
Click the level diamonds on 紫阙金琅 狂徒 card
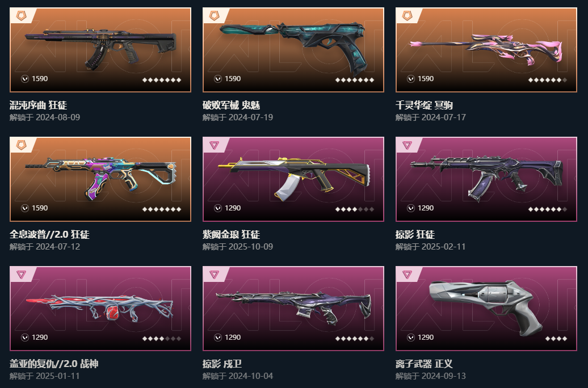click(x=355, y=209)
